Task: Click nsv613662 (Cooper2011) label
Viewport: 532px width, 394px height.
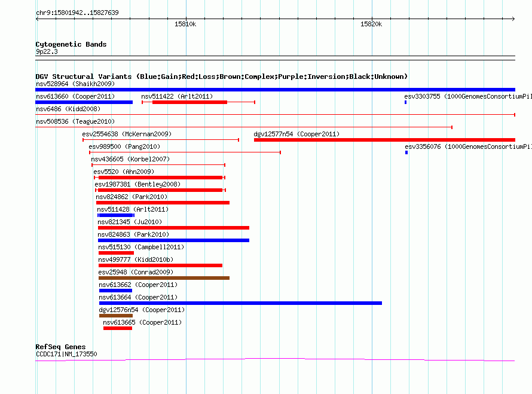Action: pyautogui.click(x=138, y=285)
